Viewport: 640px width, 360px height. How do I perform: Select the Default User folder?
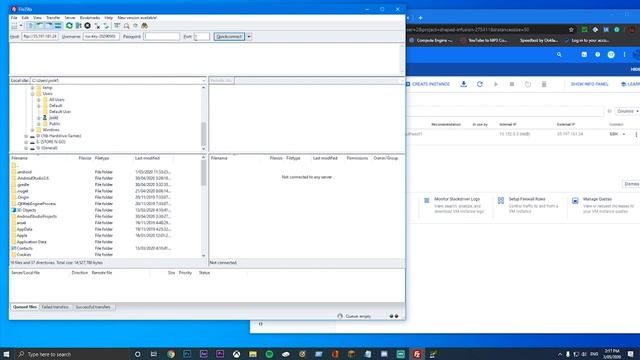click(x=60, y=111)
